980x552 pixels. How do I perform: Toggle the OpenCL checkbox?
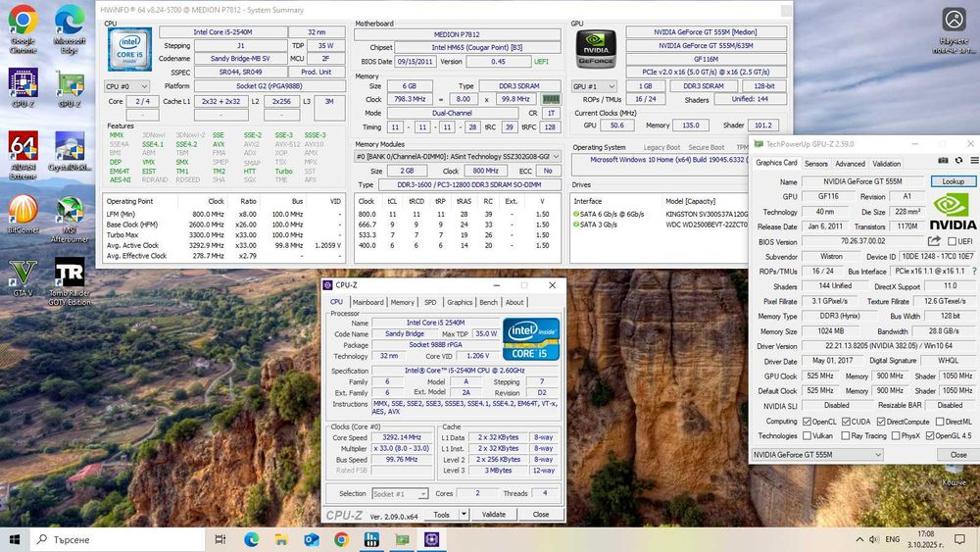coord(807,422)
